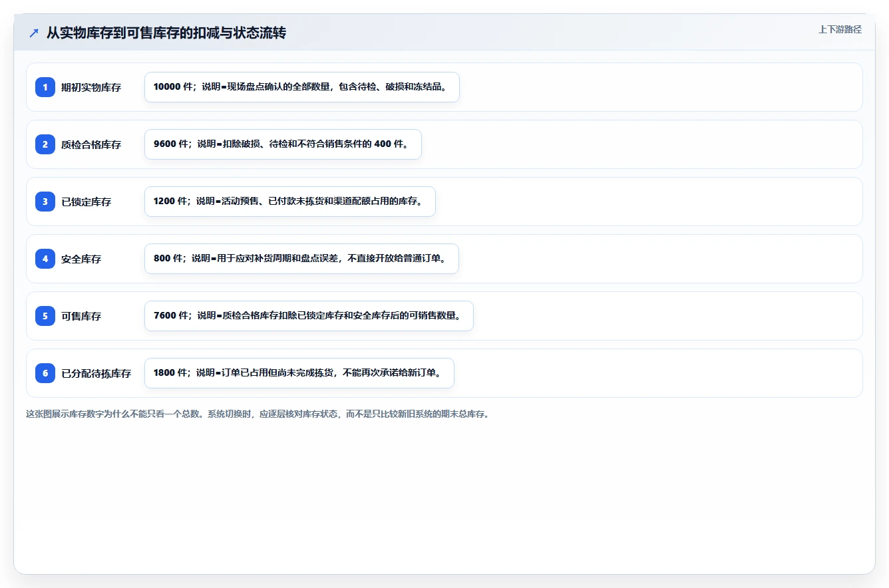Click the 可售库存 label
The image size is (889, 588).
[81, 316]
